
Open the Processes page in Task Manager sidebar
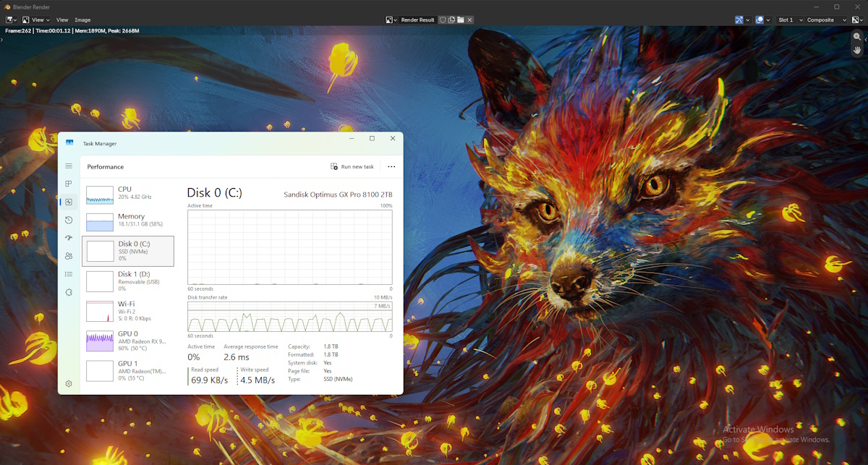click(x=69, y=184)
